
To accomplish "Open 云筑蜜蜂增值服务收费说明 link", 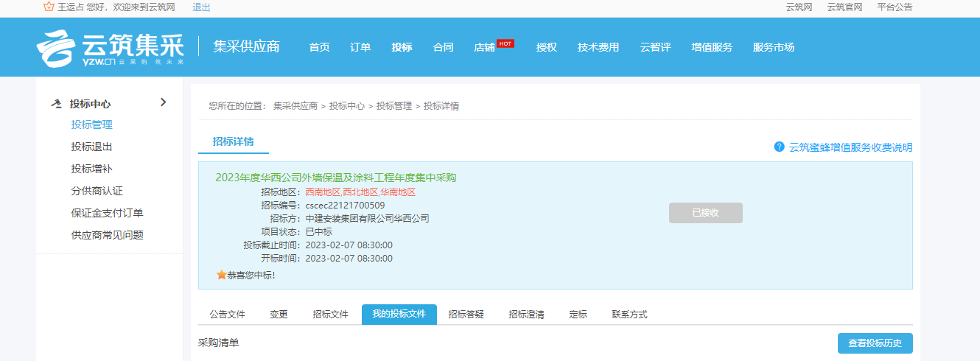I will coord(850,147).
